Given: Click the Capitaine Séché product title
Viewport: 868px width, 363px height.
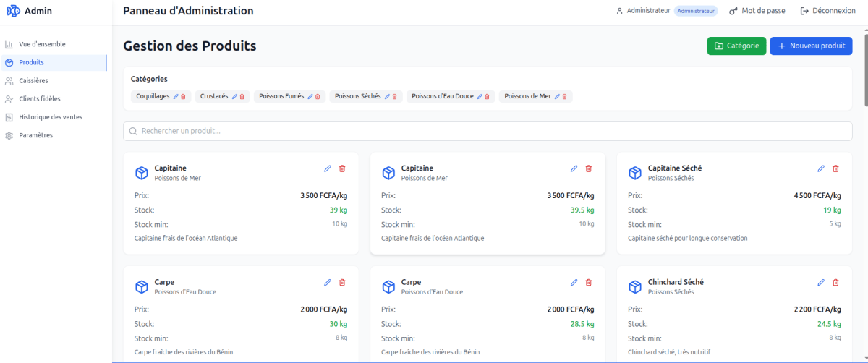Looking at the screenshot, I should point(675,168).
